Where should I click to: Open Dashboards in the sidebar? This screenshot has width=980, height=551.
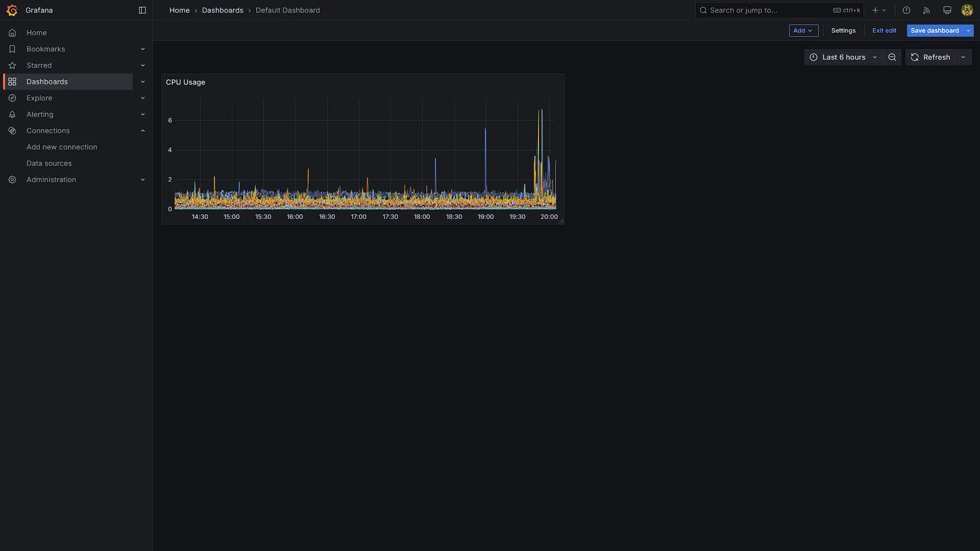[68, 82]
